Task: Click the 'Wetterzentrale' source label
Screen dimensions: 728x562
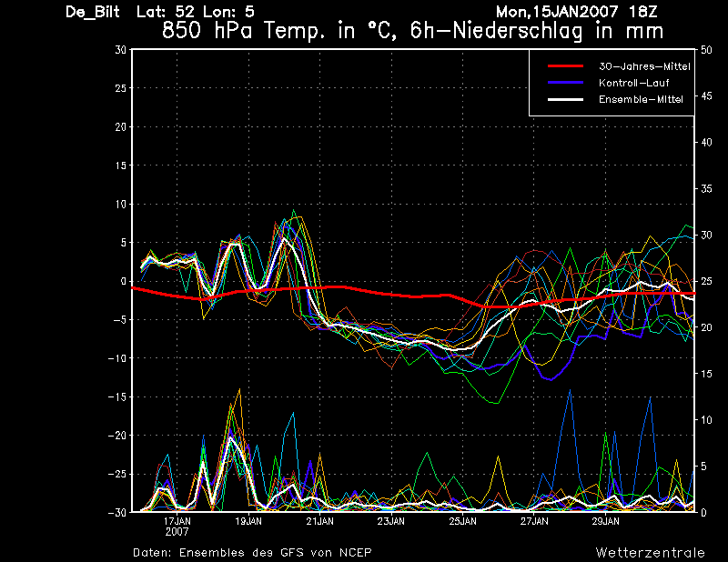Action: coord(651,553)
